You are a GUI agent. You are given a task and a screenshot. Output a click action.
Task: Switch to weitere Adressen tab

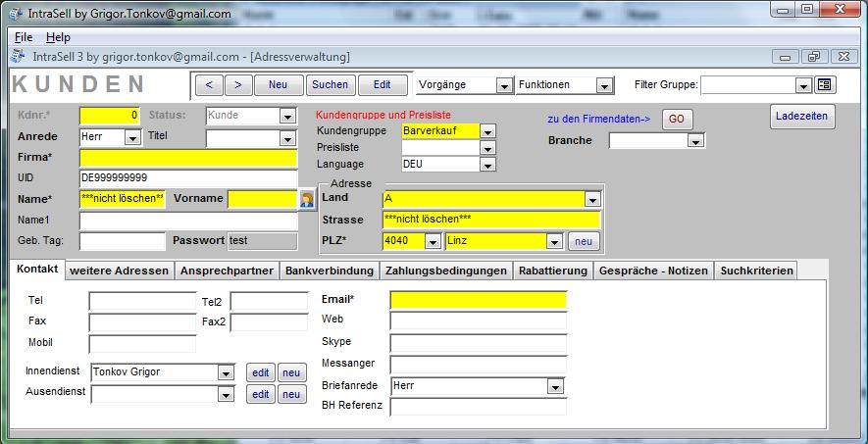(119, 271)
